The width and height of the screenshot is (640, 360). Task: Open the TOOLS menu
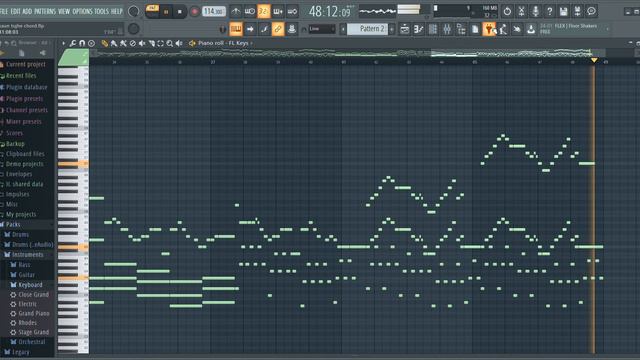point(102,11)
